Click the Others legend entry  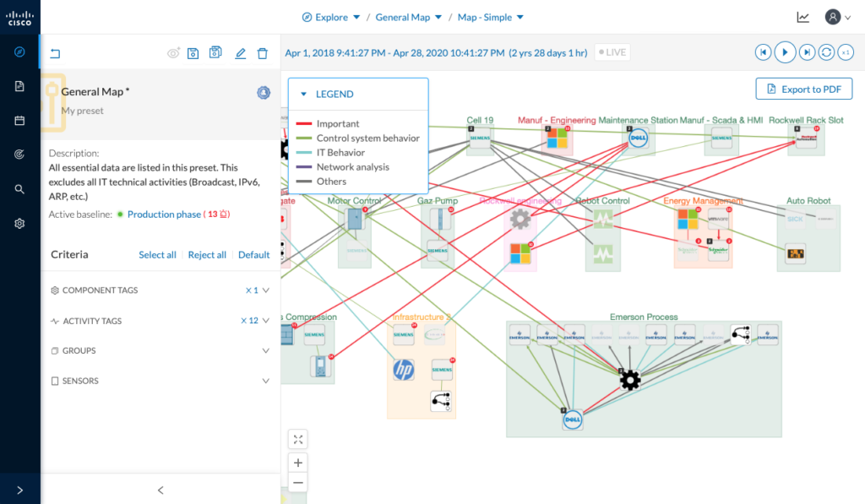click(x=321, y=181)
